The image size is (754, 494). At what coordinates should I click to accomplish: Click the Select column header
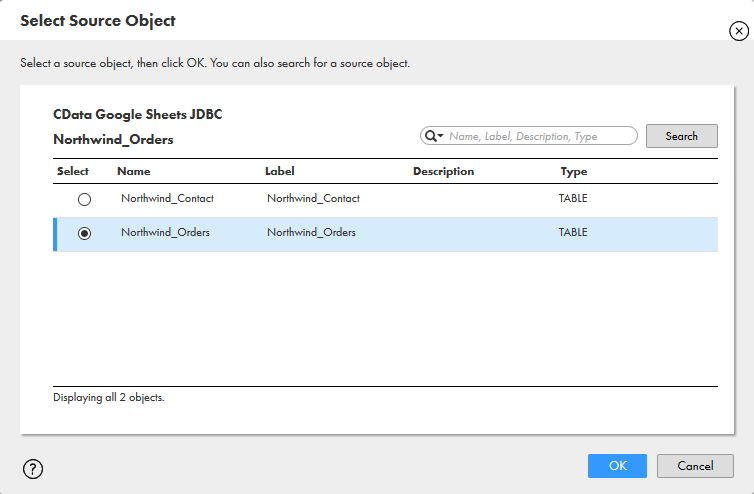pos(73,171)
